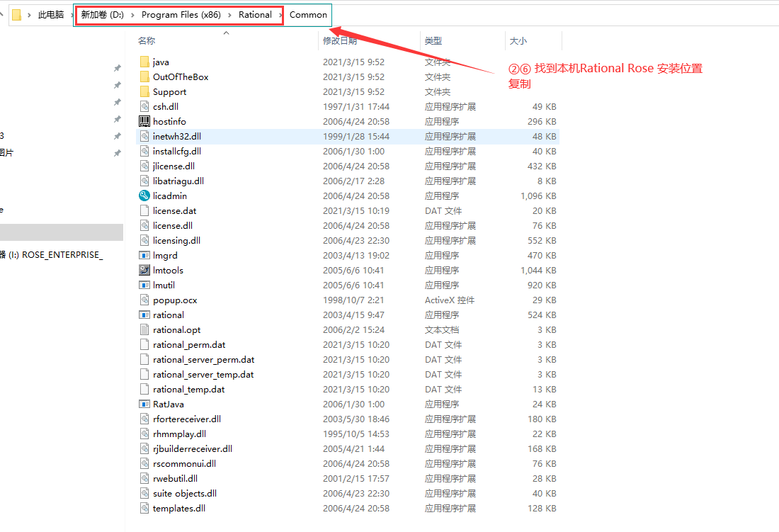Navigate to Rational breadcrumb
The image size is (779, 532).
point(255,15)
